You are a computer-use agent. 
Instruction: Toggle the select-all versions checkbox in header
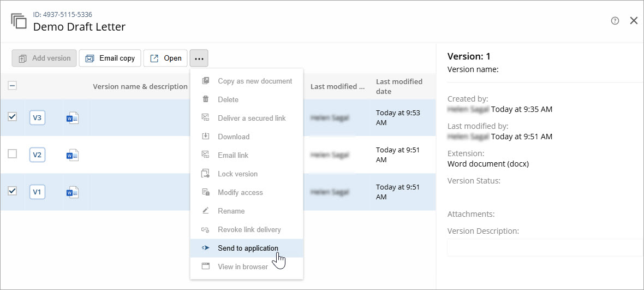pos(13,86)
